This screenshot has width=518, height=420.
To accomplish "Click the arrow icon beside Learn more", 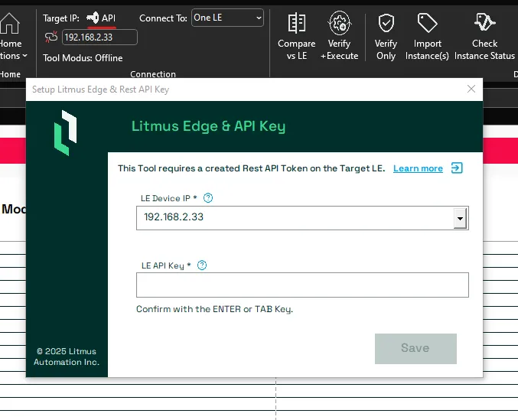I will click(457, 168).
